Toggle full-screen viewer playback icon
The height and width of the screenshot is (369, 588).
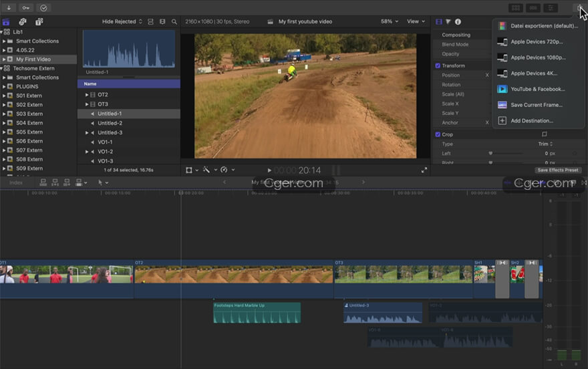[x=424, y=170]
